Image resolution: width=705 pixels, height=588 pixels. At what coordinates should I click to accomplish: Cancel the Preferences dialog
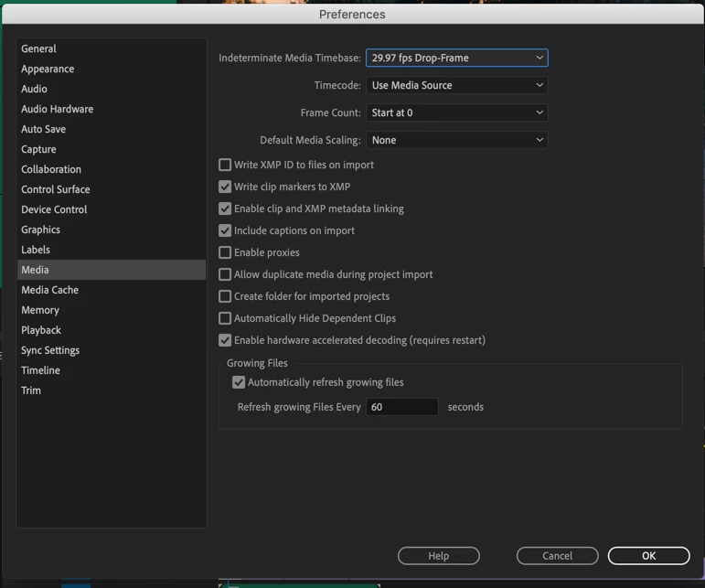(557, 556)
